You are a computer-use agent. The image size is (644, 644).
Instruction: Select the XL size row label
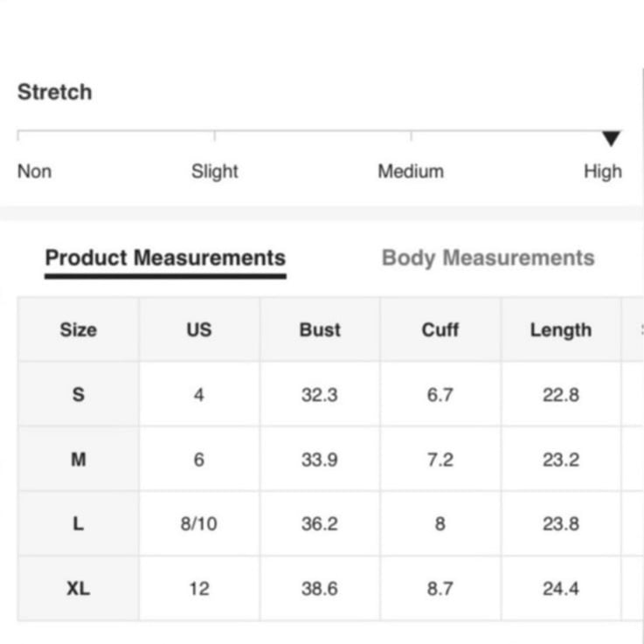[79, 589]
